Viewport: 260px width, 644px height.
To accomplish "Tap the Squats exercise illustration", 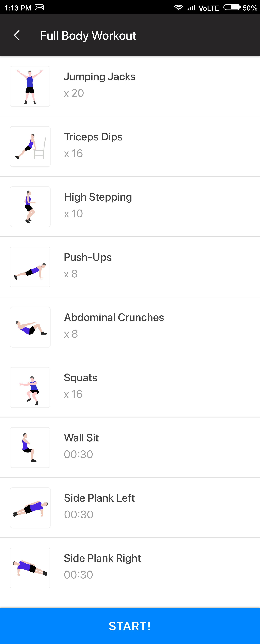I will (30, 388).
